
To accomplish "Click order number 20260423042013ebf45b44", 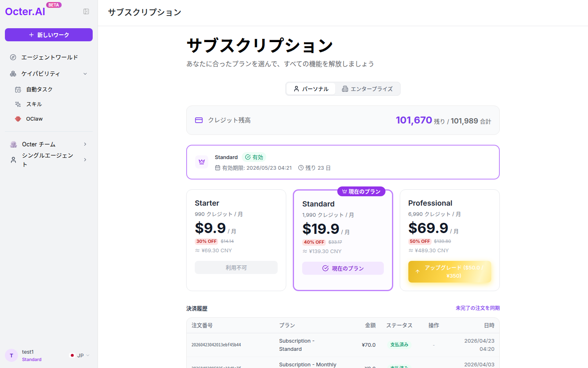I will click(216, 345).
